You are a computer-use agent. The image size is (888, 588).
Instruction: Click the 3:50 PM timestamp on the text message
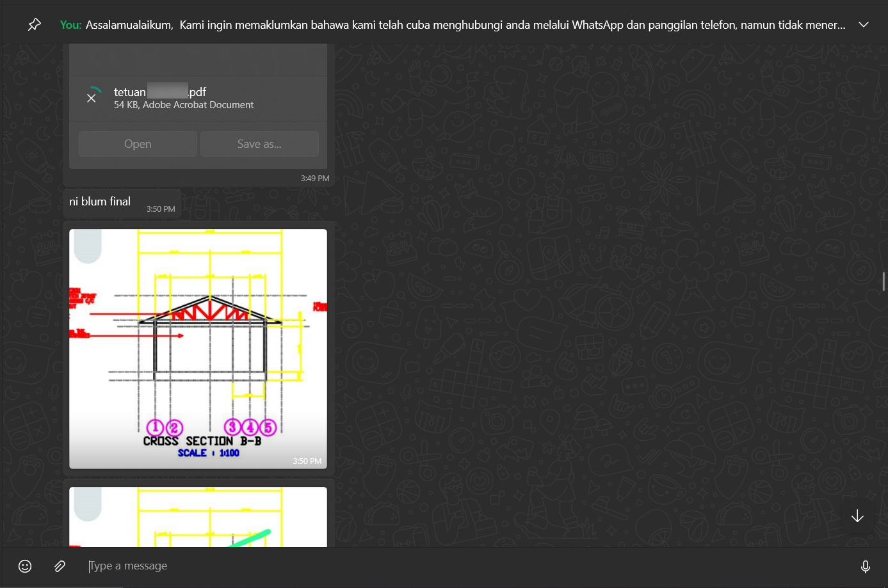click(x=161, y=209)
